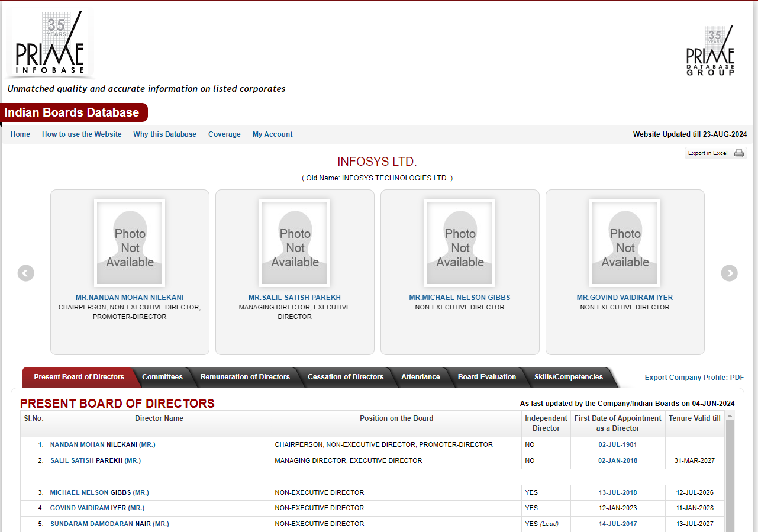Click the carousel next arrow

click(x=729, y=273)
